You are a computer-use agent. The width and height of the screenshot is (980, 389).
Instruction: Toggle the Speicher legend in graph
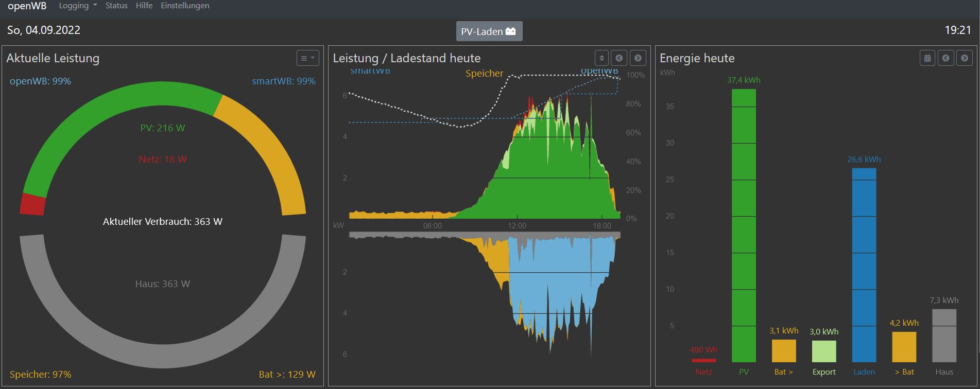tap(484, 74)
